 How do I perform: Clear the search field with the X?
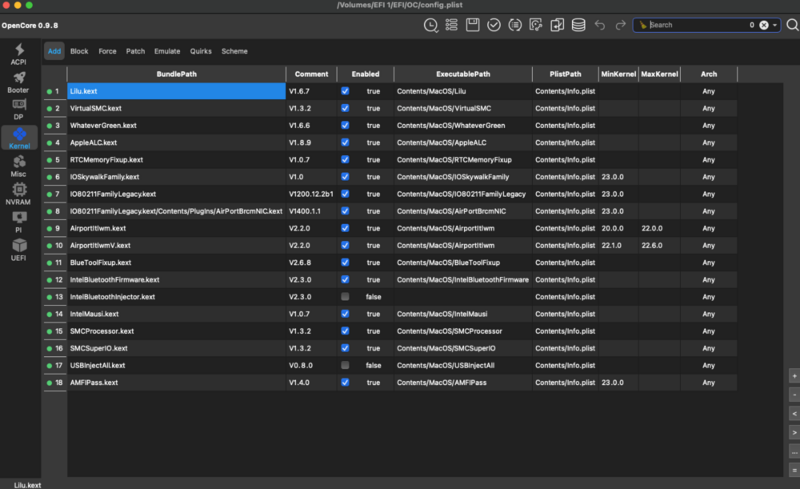(764, 25)
